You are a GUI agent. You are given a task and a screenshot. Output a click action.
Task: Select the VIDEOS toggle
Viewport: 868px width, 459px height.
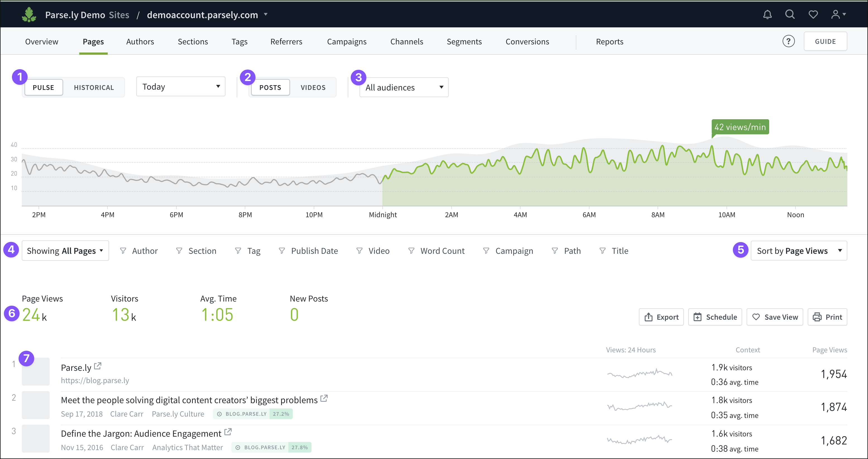pos(313,87)
